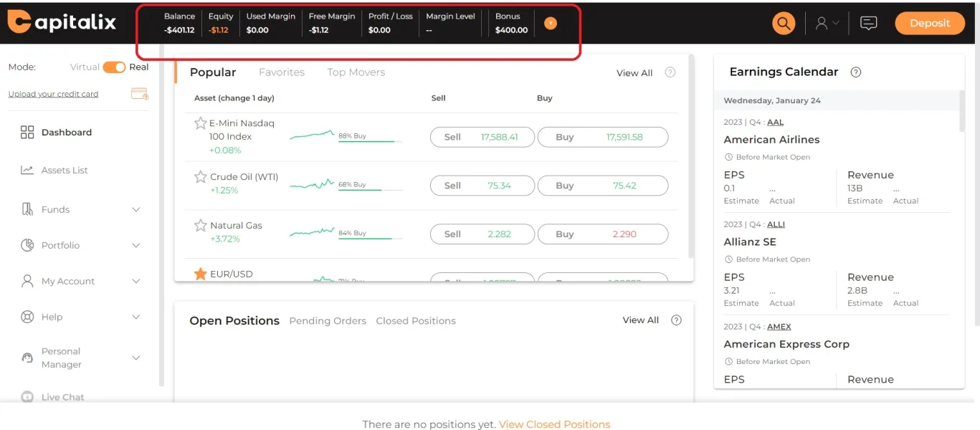Open the user profile dropdown
This screenshot has width=980, height=430.
click(827, 23)
